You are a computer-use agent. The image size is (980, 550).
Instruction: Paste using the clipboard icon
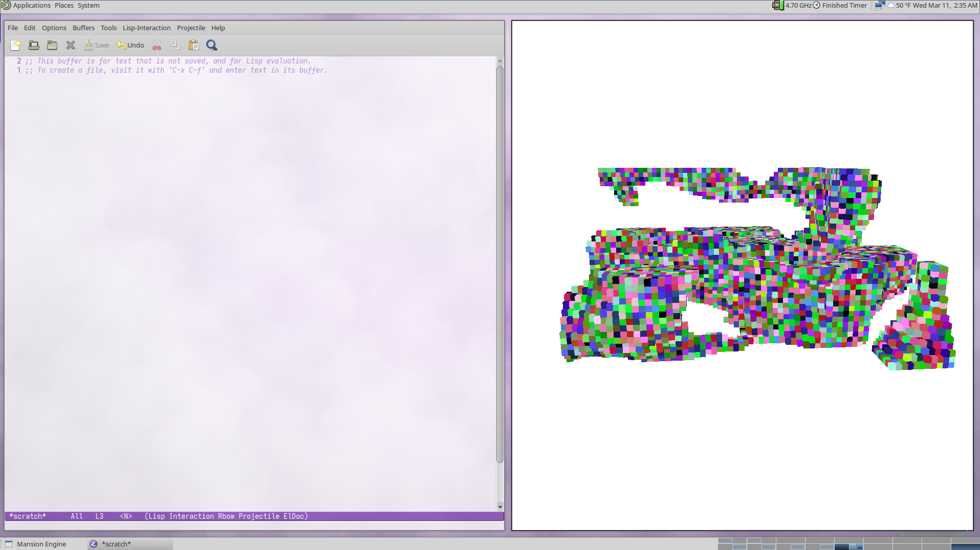193,46
